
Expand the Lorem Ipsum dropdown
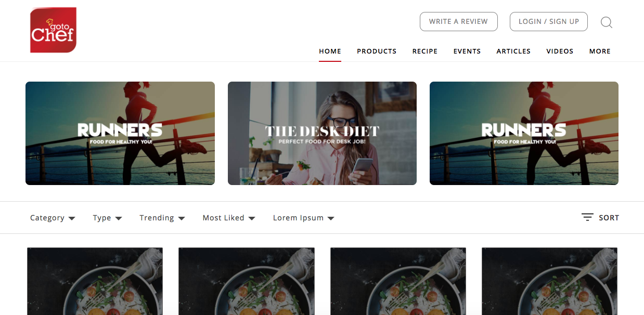tap(304, 218)
